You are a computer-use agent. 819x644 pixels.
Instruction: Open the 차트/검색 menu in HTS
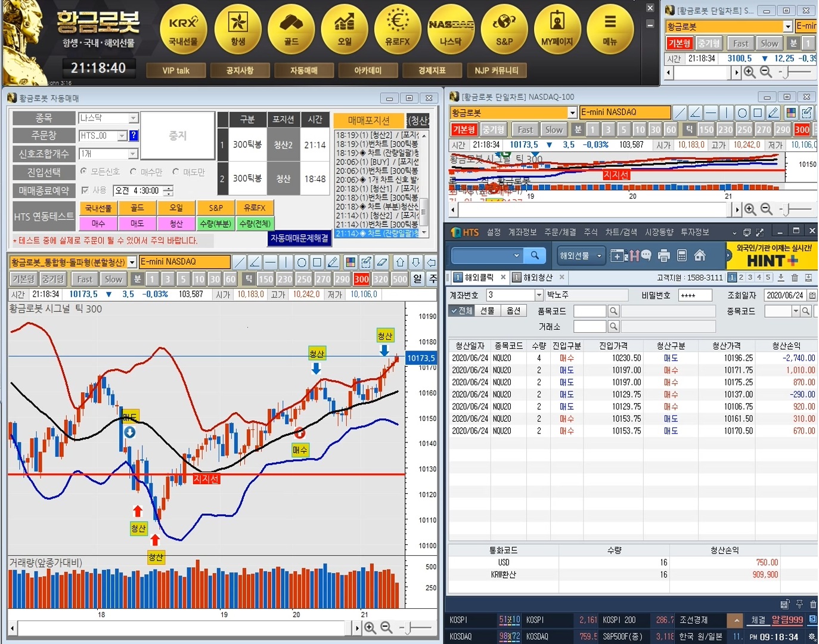point(621,233)
